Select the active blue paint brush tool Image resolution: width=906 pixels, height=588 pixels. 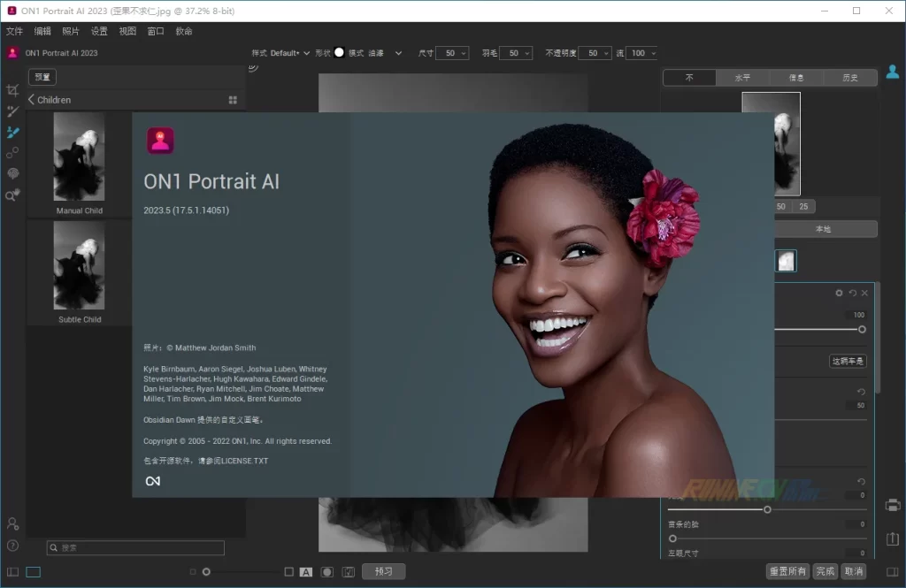click(12, 133)
